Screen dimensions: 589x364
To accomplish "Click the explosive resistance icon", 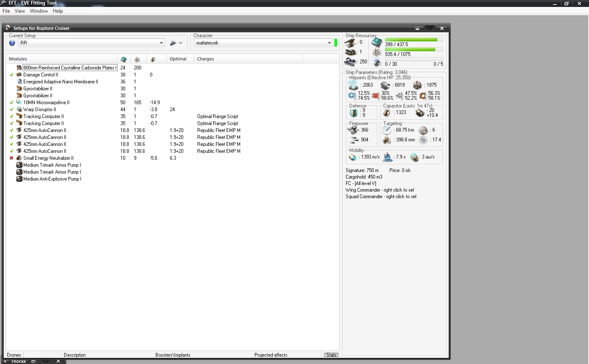I will pos(423,96).
